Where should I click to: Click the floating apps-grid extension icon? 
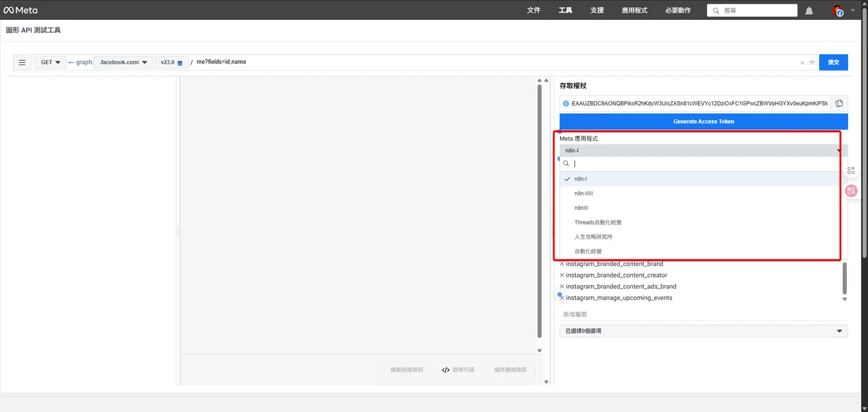tap(851, 171)
